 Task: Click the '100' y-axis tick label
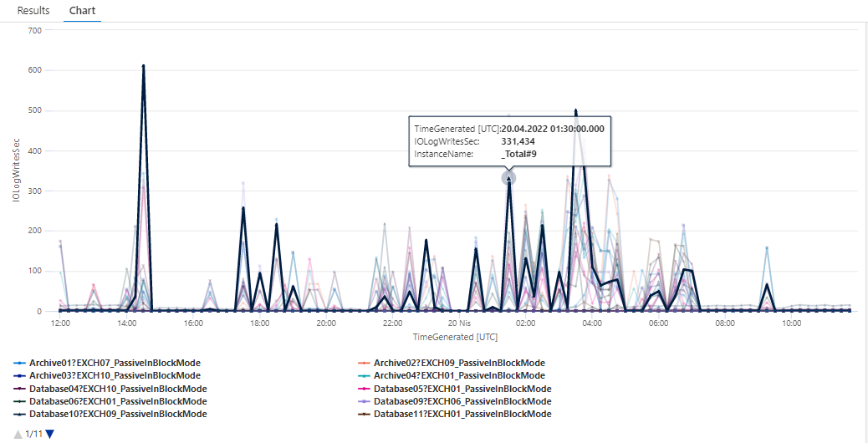[35, 271]
